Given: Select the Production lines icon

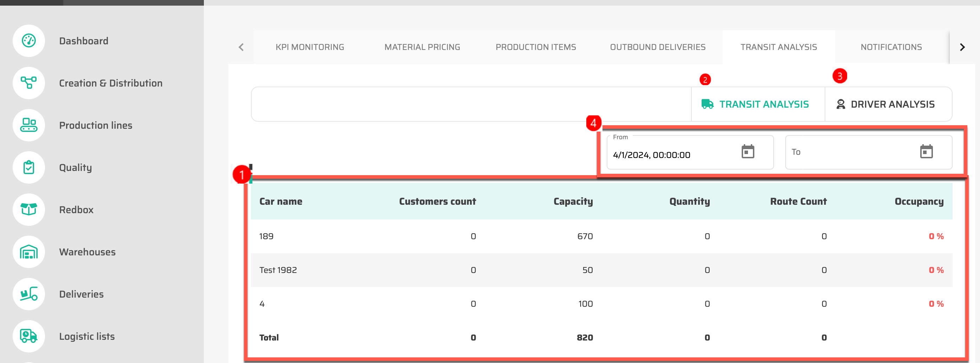Looking at the screenshot, I should click(x=29, y=125).
